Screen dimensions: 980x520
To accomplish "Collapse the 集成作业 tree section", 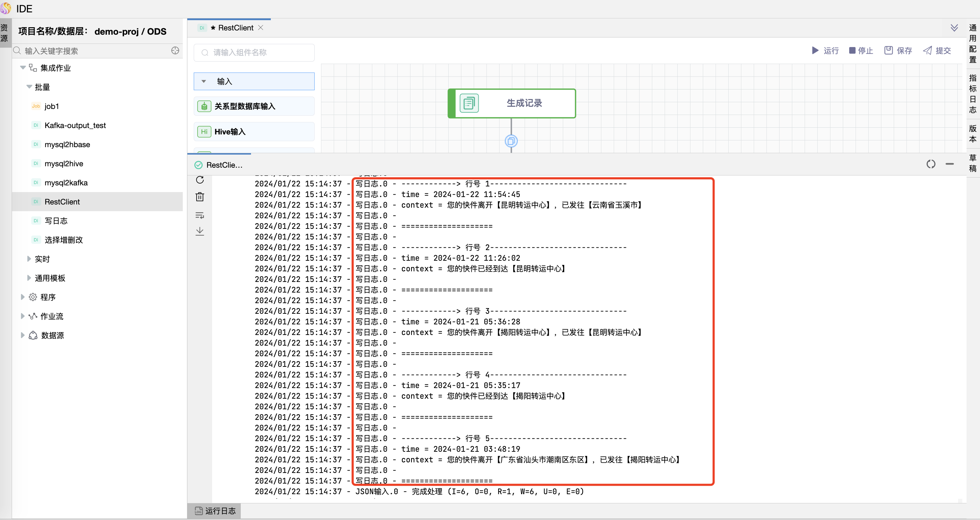I will [23, 67].
